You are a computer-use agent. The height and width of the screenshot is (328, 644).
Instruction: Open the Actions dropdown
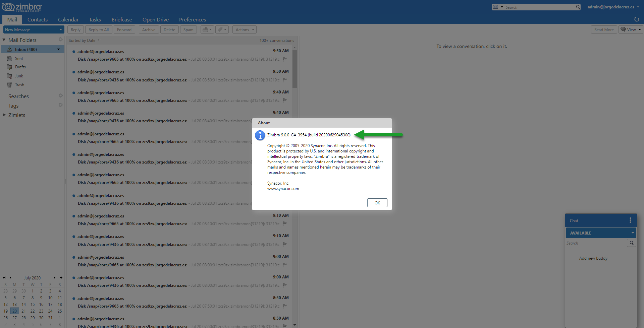(x=244, y=29)
